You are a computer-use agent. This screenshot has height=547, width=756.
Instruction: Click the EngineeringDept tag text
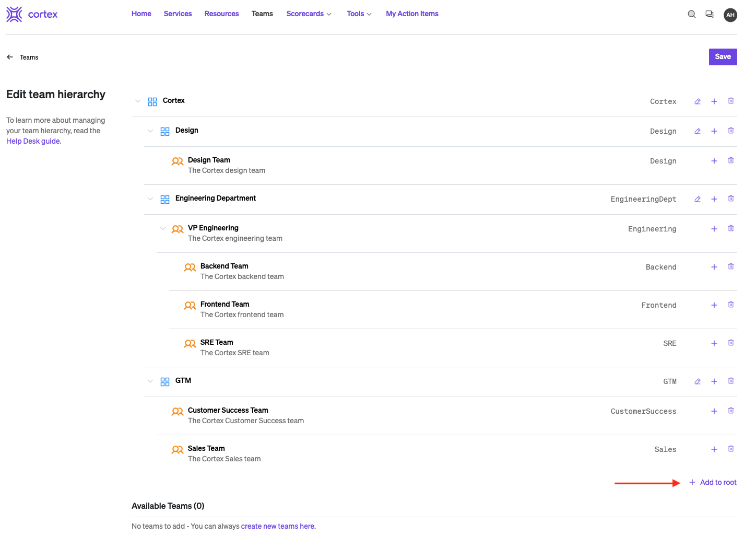coord(643,199)
